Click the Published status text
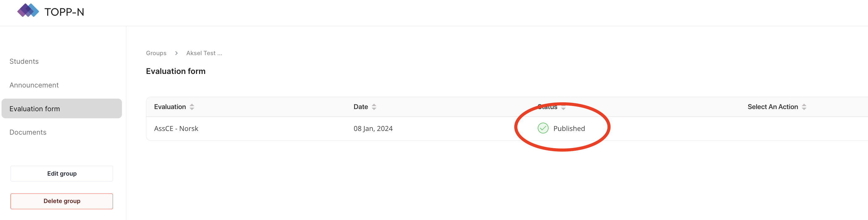 [x=569, y=128]
